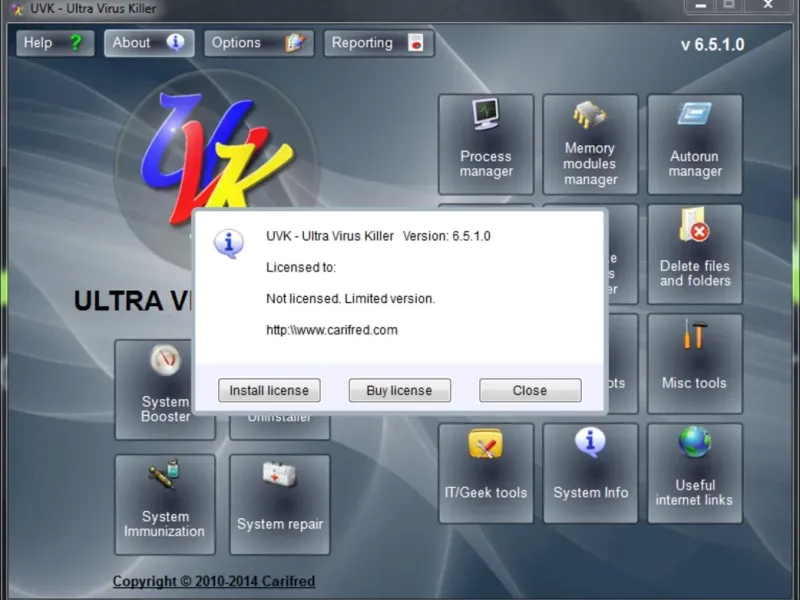This screenshot has height=600, width=800.
Task: Open the System Immunization tile
Action: (165, 505)
